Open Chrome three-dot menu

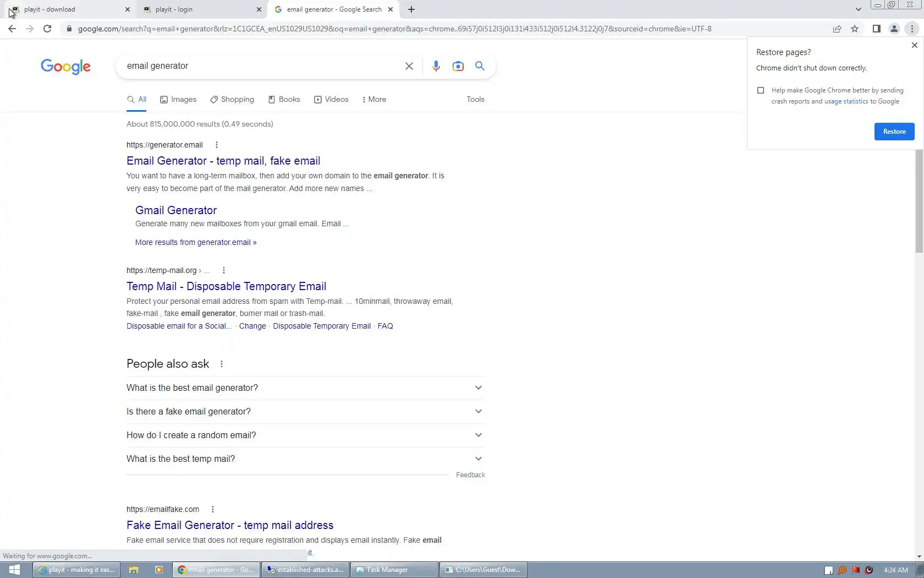coord(912,29)
